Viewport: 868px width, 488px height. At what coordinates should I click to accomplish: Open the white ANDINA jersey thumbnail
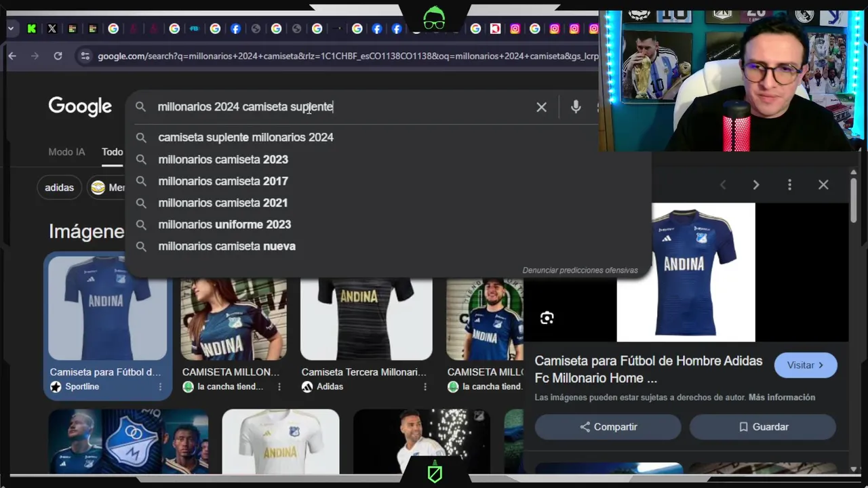tap(281, 441)
